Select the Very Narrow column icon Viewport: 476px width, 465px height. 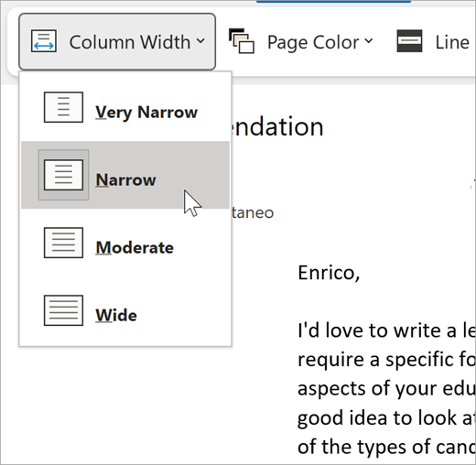[x=63, y=107]
